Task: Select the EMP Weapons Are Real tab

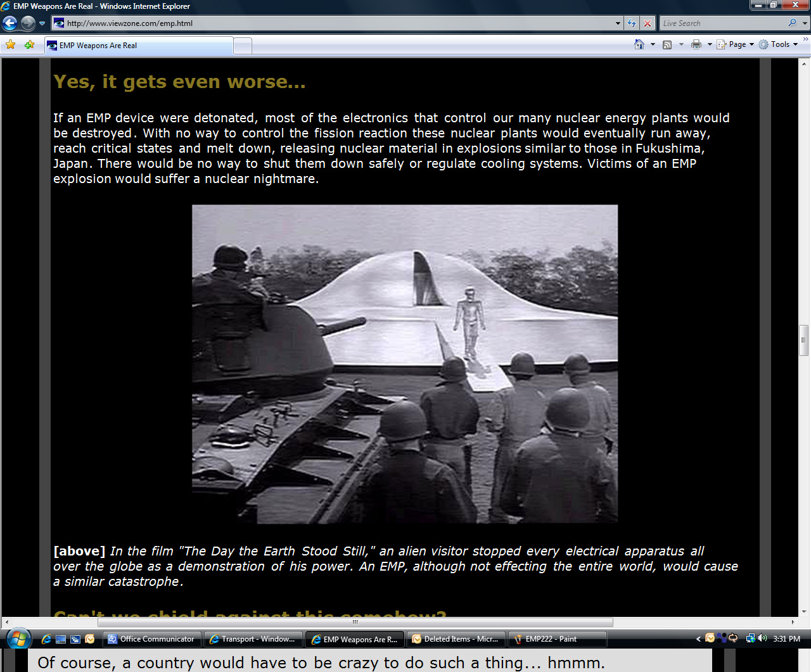Action: point(139,46)
